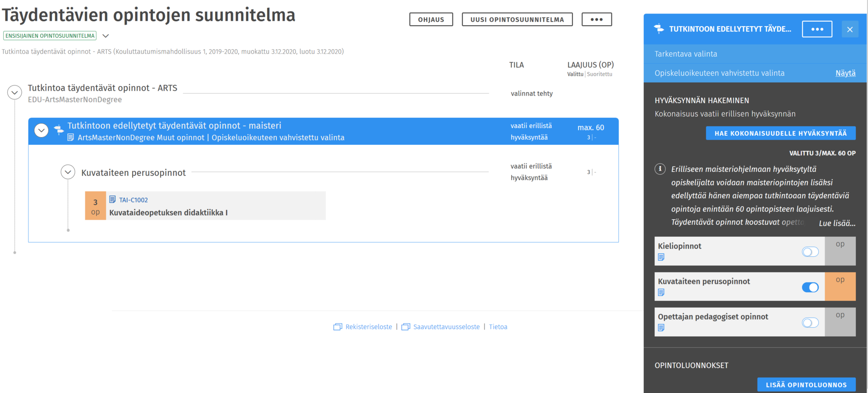
Task: Click the document icon under Opettajan pedagogiset opinnot
Action: [x=661, y=328]
